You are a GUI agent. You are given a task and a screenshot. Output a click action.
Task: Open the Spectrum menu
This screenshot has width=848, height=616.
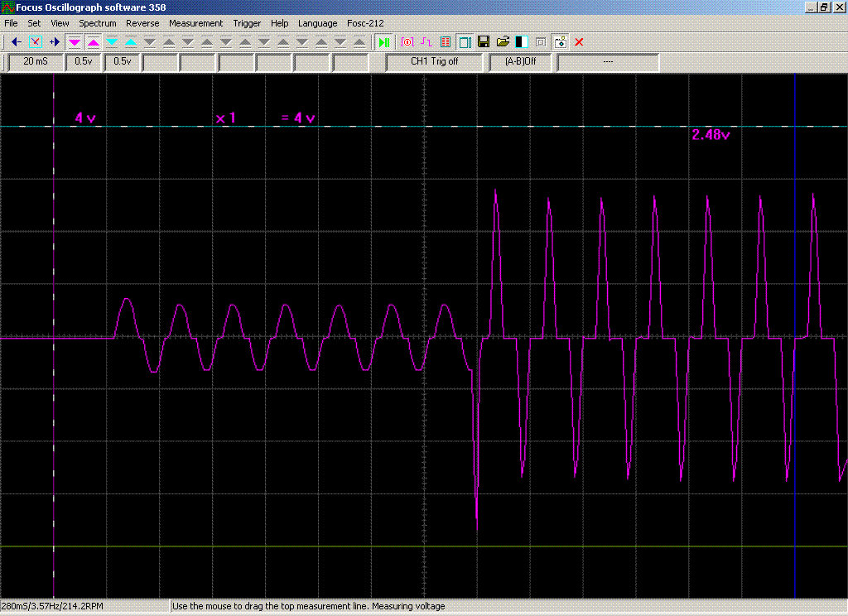tap(98, 23)
